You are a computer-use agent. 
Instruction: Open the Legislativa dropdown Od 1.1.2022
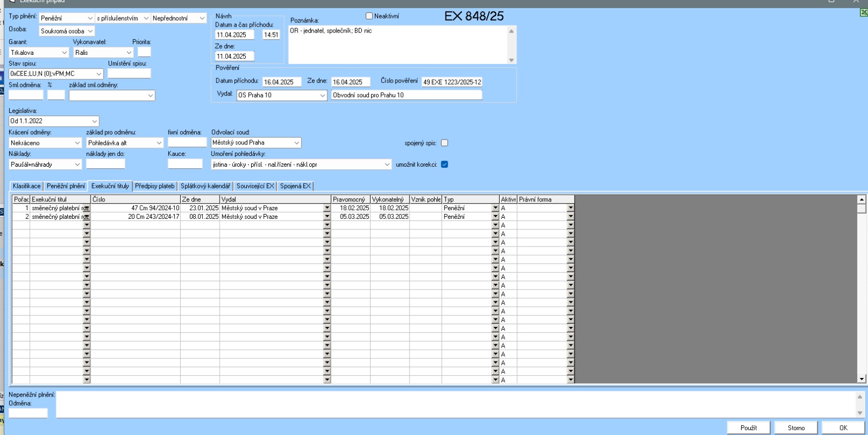(94, 121)
